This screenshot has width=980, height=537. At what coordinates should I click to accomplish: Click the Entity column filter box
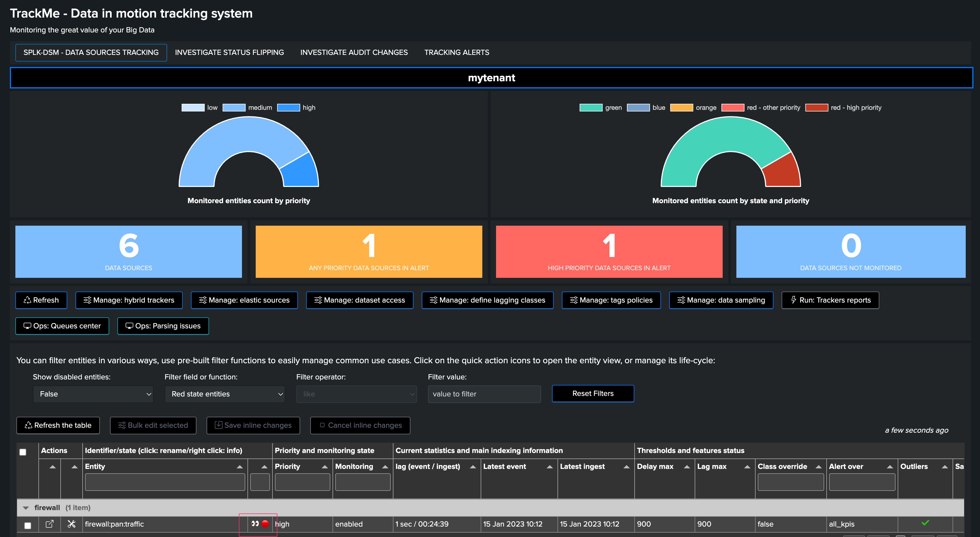pyautogui.click(x=165, y=482)
